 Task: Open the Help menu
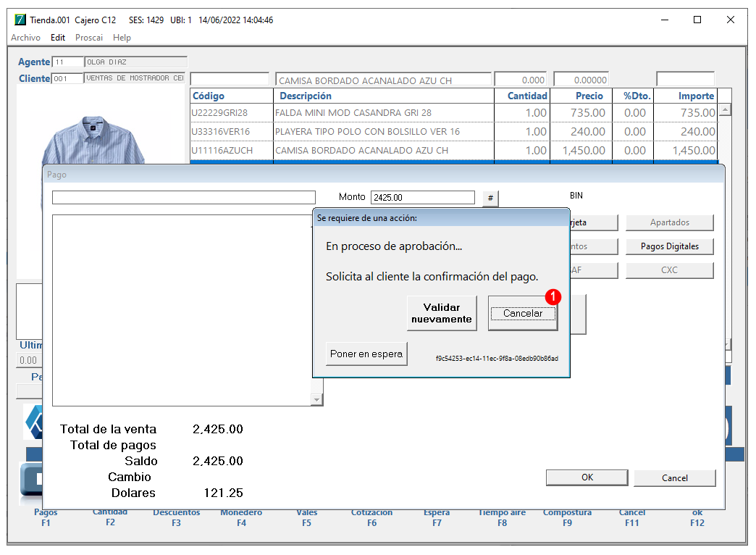tap(122, 38)
